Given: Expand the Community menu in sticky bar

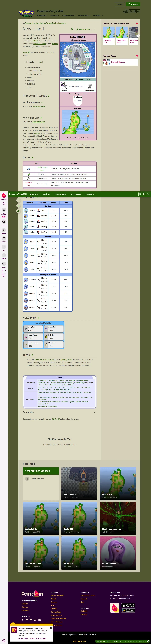Looking at the screenshot, I should tap(90, 194).
